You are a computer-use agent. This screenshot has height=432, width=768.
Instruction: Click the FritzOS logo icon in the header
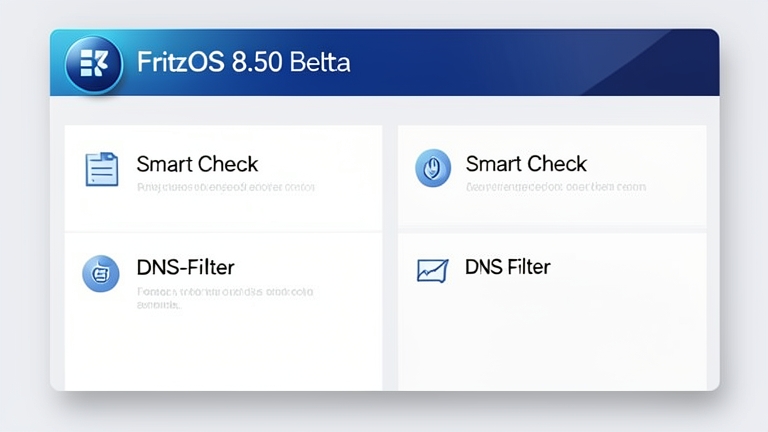94,64
